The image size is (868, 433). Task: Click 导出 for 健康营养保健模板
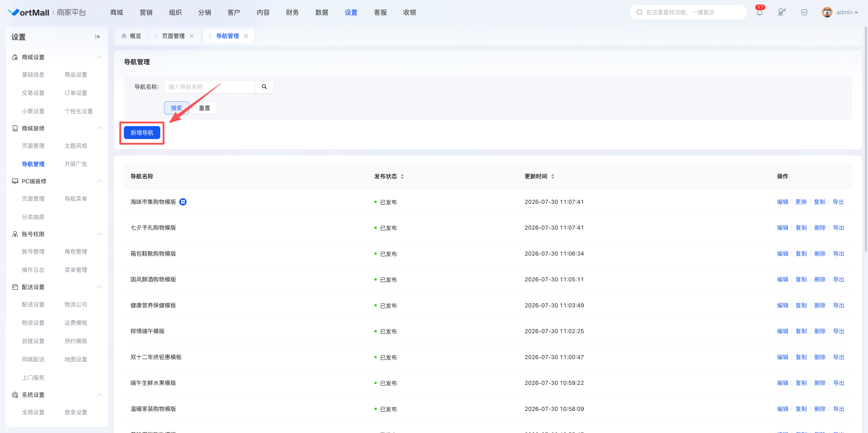pyautogui.click(x=838, y=305)
